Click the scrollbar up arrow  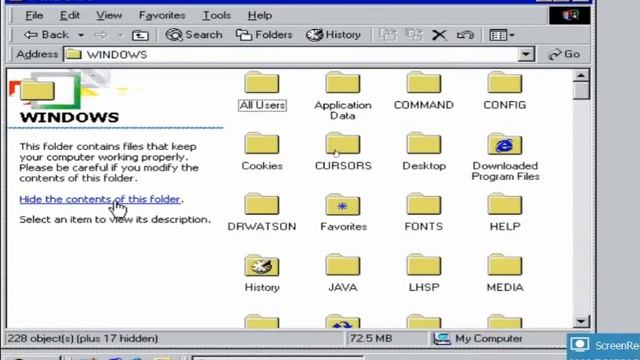coord(581,76)
